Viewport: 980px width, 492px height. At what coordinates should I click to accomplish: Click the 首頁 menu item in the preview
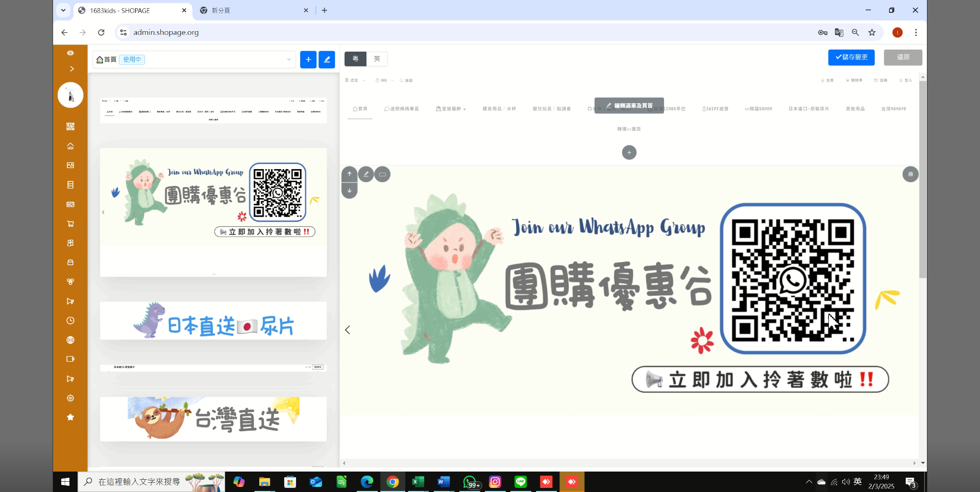point(360,109)
